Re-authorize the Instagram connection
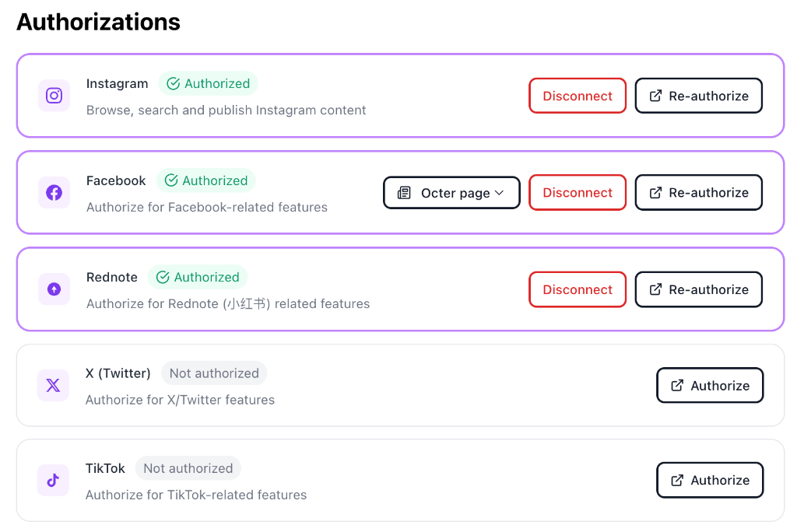Image resolution: width=797 pixels, height=532 pixels. [698, 96]
